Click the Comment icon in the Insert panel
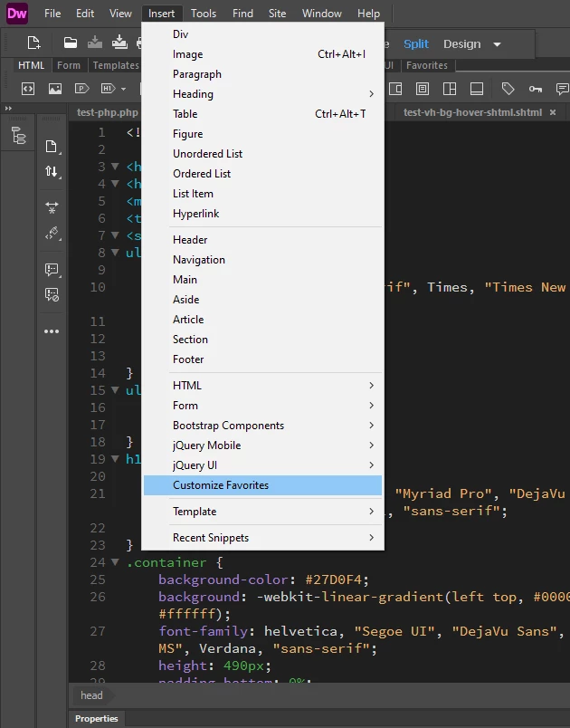 563,88
